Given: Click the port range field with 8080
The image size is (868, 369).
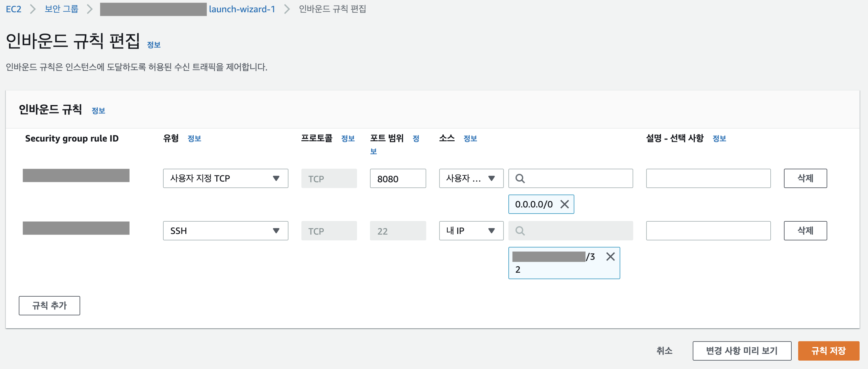Looking at the screenshot, I should (397, 178).
